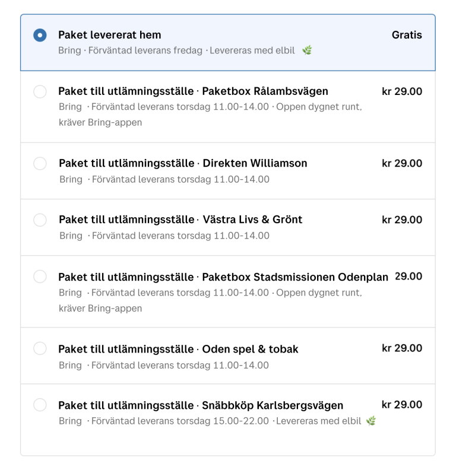The image size is (456, 476).
Task: Click the Gratis price label
Action: [407, 35]
